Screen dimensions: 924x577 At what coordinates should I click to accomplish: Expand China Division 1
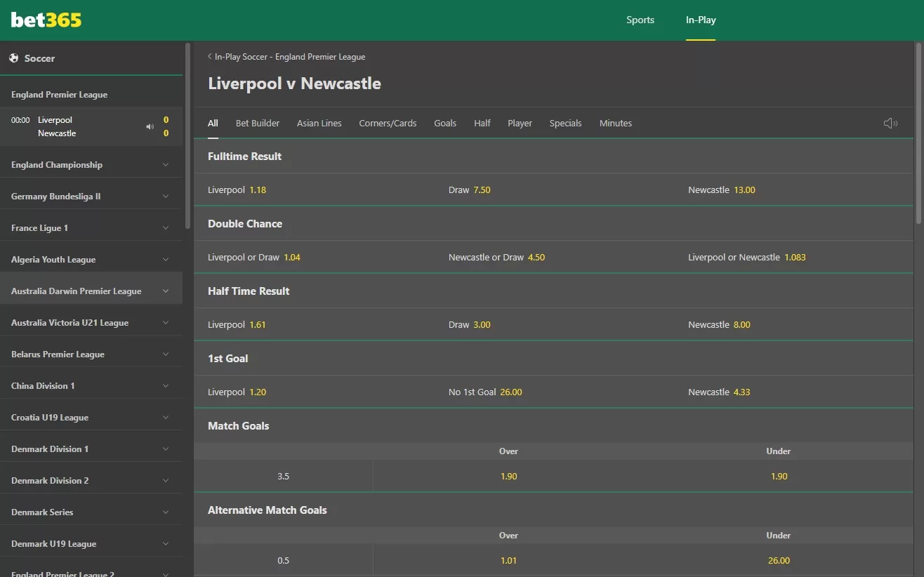91,386
